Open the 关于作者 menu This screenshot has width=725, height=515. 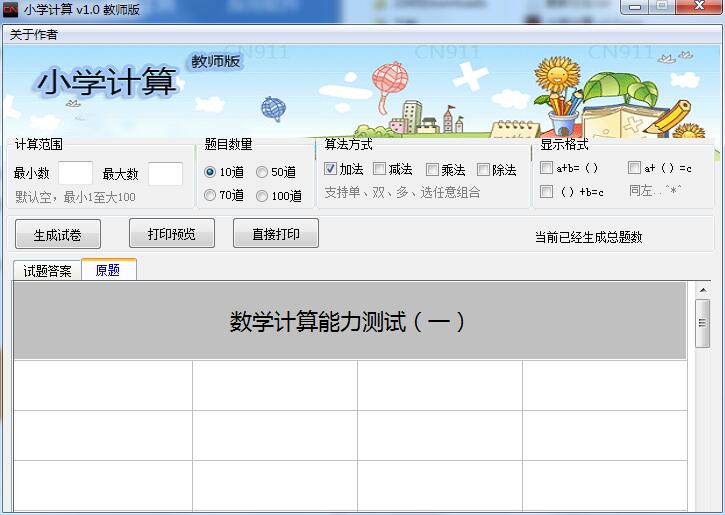[33, 35]
